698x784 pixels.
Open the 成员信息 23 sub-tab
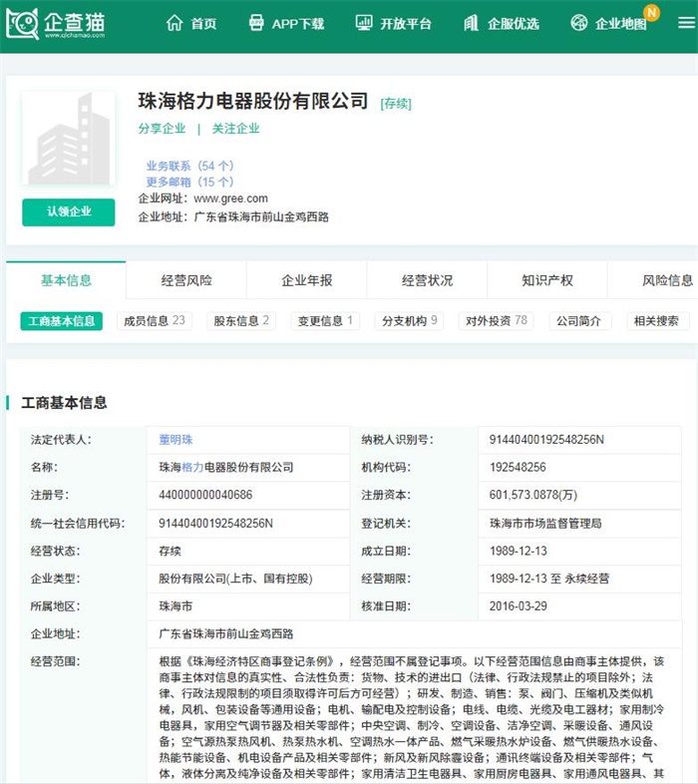155,321
